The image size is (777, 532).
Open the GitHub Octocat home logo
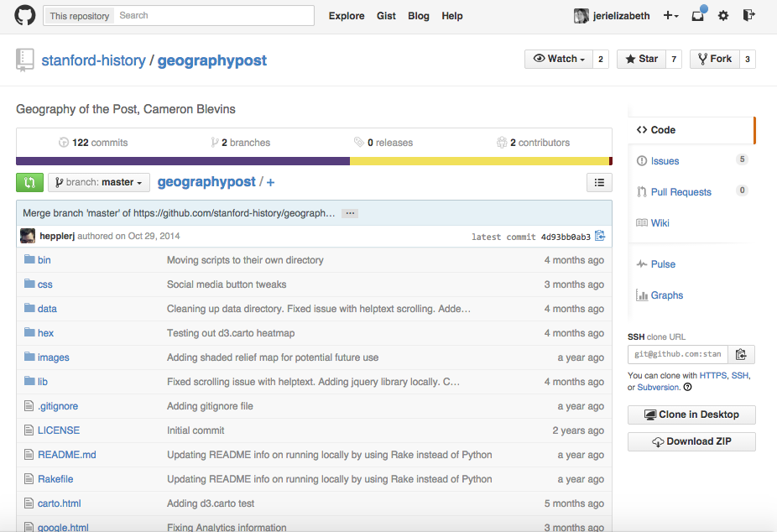[25, 15]
